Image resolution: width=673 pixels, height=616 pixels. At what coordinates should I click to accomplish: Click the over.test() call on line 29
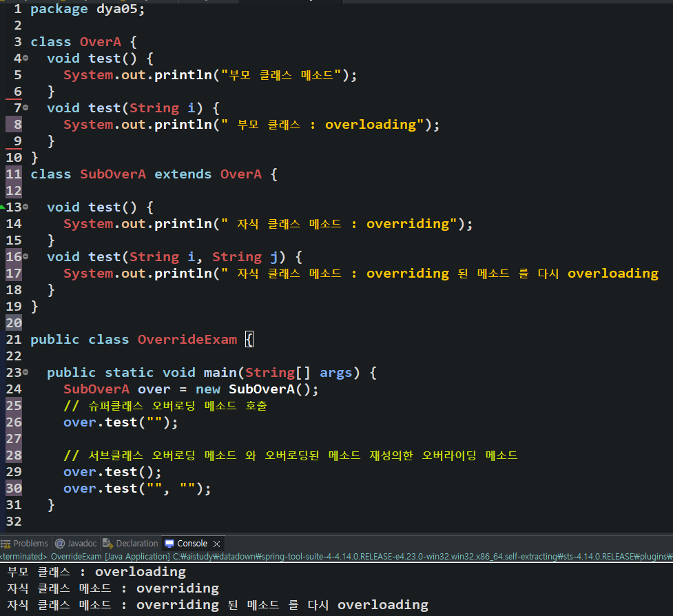click(112, 472)
